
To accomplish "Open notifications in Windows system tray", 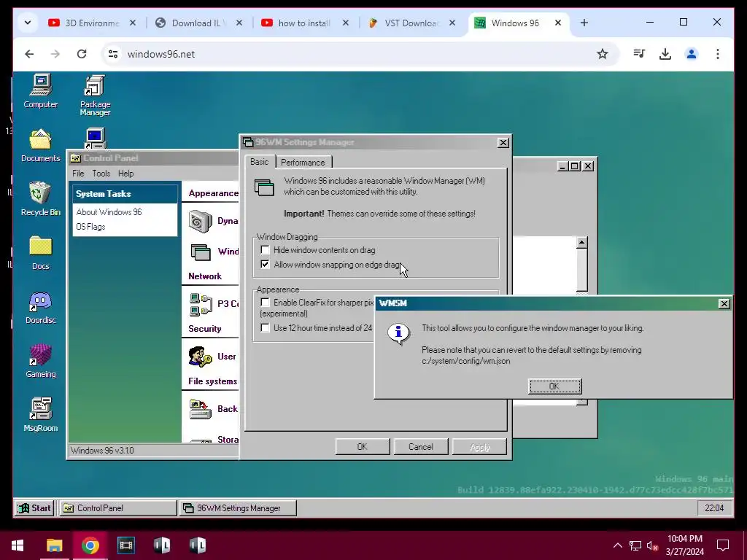I will pyautogui.click(x=723, y=545).
